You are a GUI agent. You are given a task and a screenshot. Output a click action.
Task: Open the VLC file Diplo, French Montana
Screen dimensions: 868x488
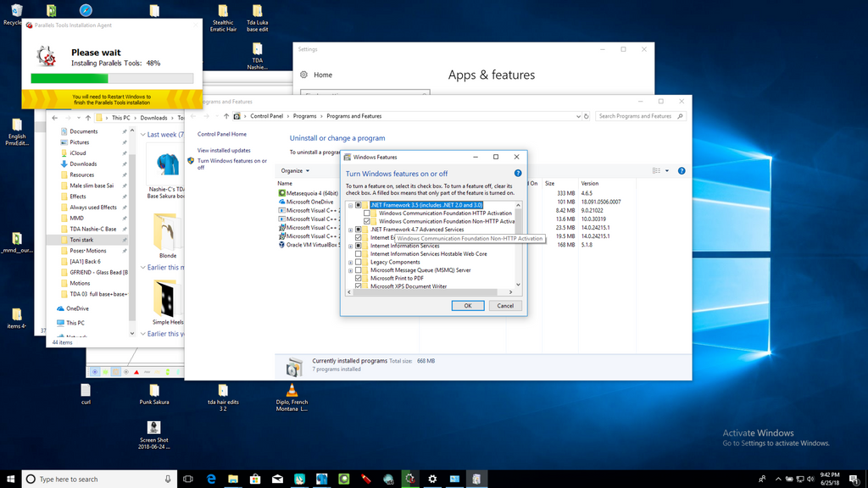tap(292, 398)
